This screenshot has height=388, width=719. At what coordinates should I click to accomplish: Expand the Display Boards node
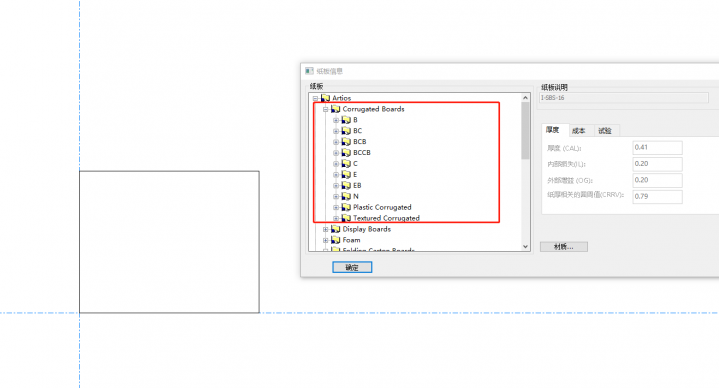click(x=326, y=229)
